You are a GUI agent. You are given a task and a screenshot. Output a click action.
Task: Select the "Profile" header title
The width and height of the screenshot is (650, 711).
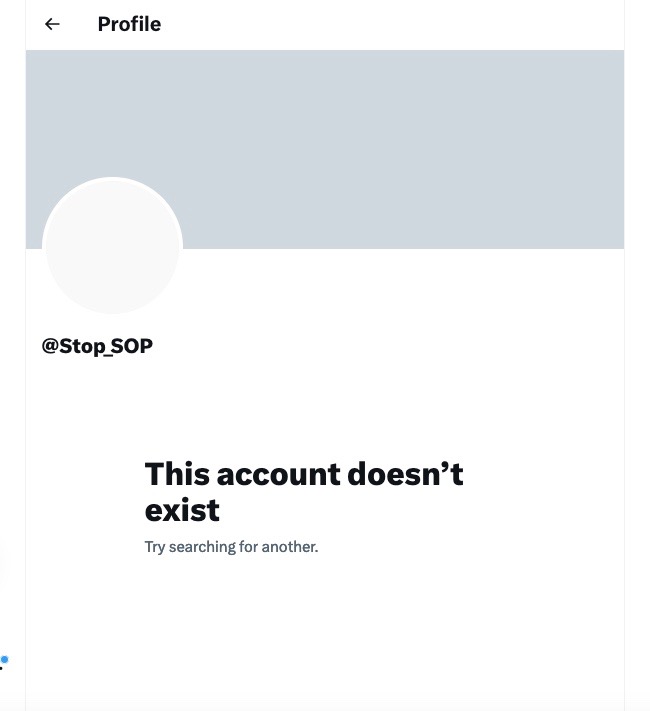(129, 24)
